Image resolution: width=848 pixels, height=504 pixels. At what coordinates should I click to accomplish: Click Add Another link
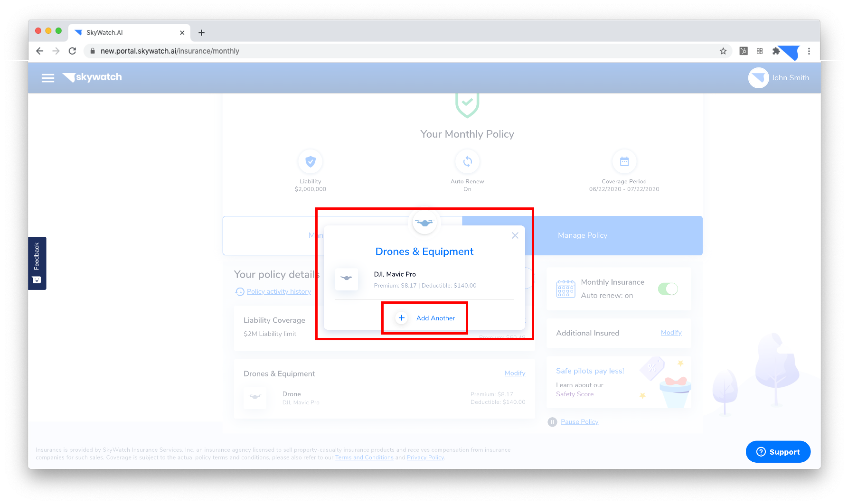pyautogui.click(x=435, y=318)
